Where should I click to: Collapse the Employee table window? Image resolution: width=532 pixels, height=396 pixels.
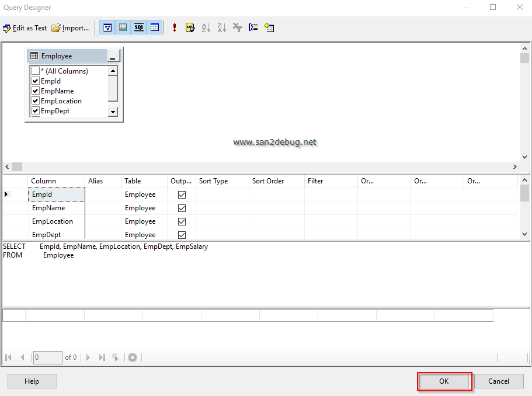point(113,57)
